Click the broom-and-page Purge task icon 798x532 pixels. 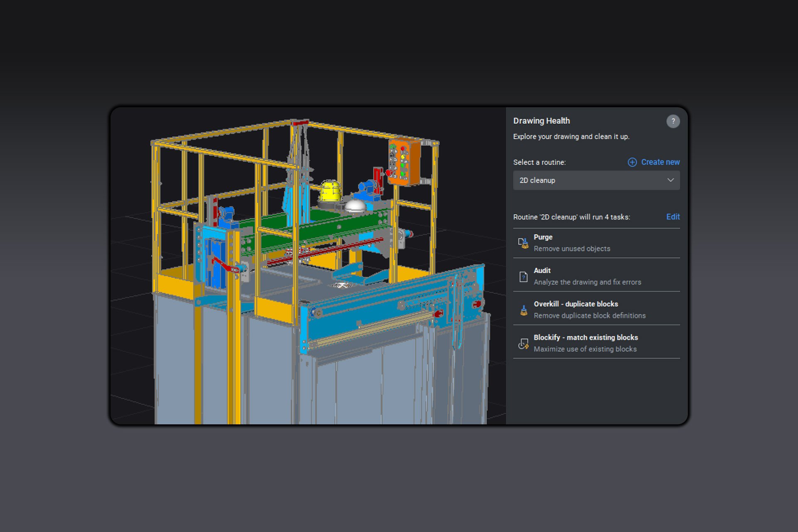[523, 243]
